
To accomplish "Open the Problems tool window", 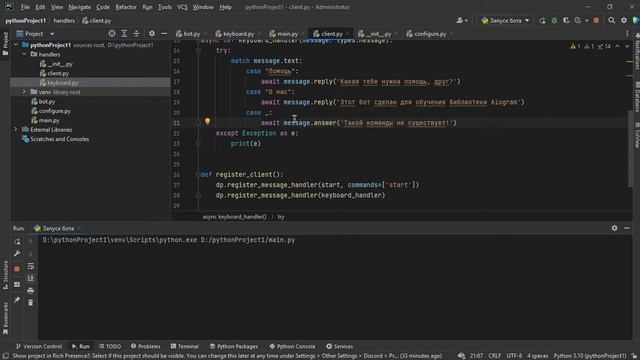I will tap(145, 346).
